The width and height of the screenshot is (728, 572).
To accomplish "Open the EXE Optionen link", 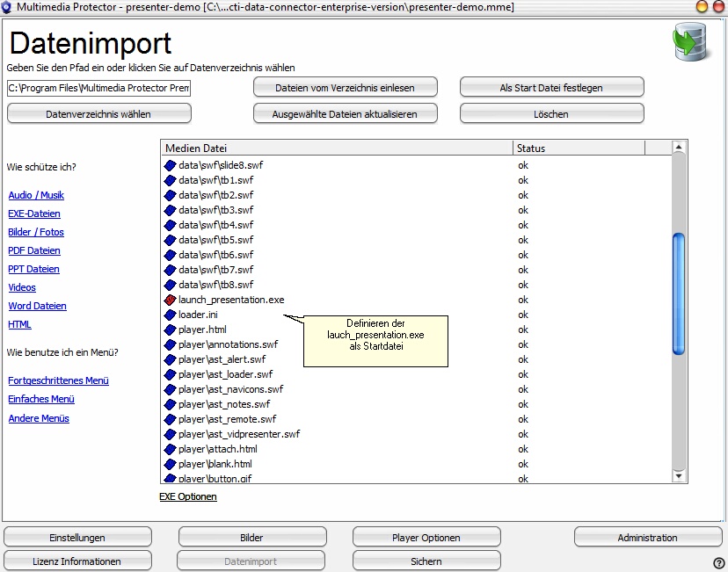I will pos(187,496).
